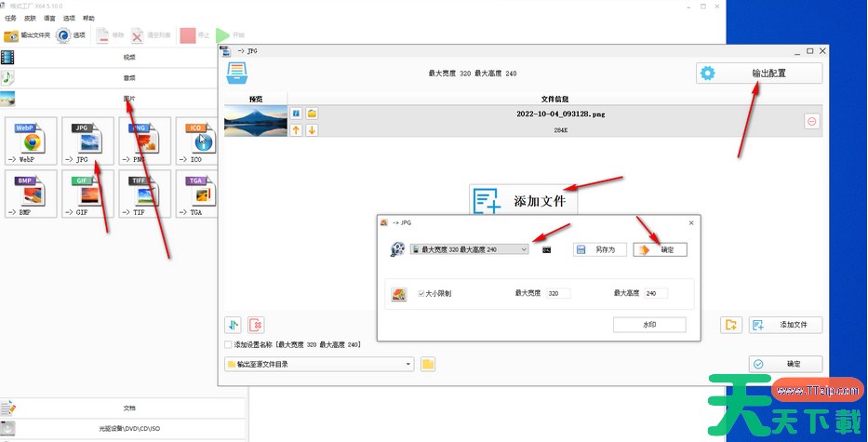Click the bottom-right 添加文件 button
Screen dimensions: 868x442
(785, 325)
